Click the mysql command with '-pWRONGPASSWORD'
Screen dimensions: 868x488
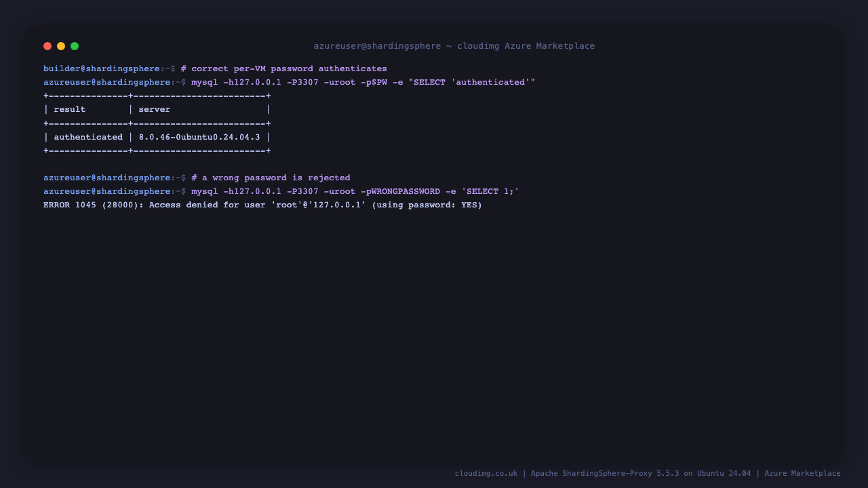point(355,191)
